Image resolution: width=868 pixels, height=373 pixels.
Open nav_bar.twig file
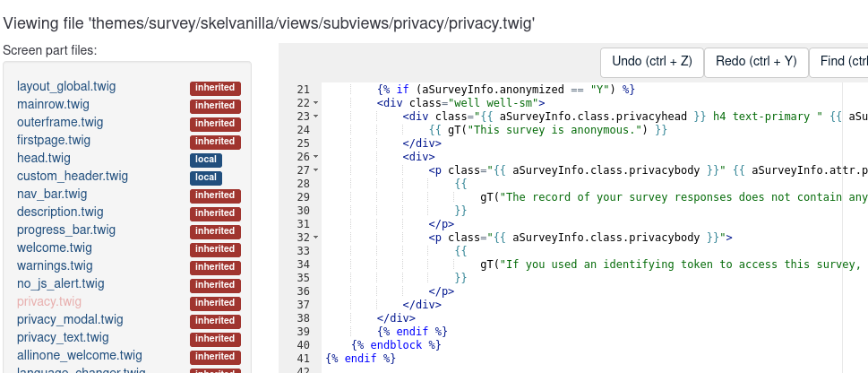pyautogui.click(x=52, y=195)
